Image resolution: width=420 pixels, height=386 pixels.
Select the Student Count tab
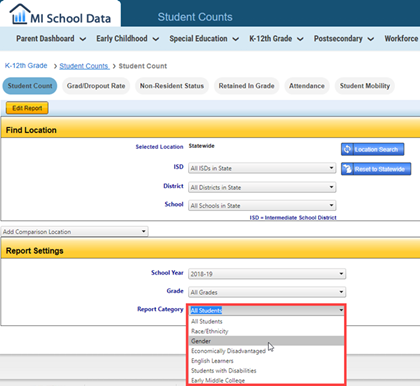[30, 86]
